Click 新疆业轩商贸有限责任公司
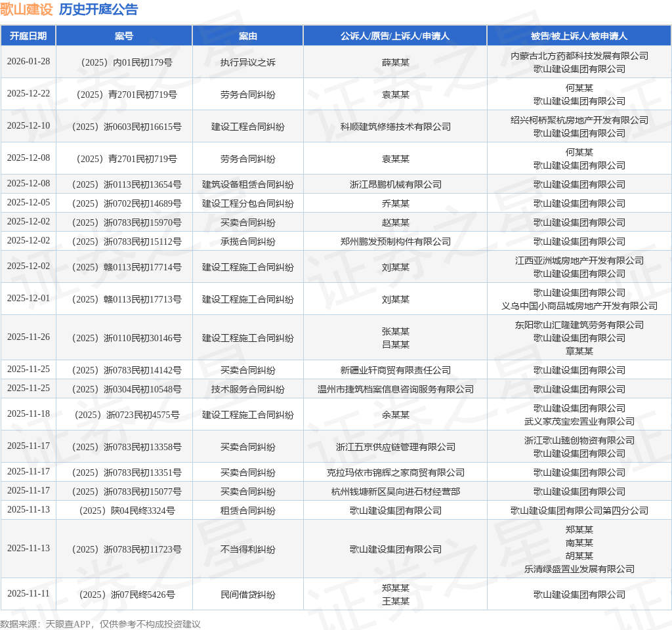Viewport: 672px width, 630px height. pyautogui.click(x=395, y=370)
